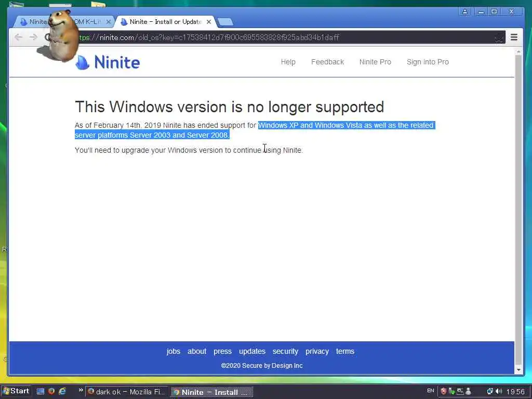Open the about footer link

click(197, 351)
